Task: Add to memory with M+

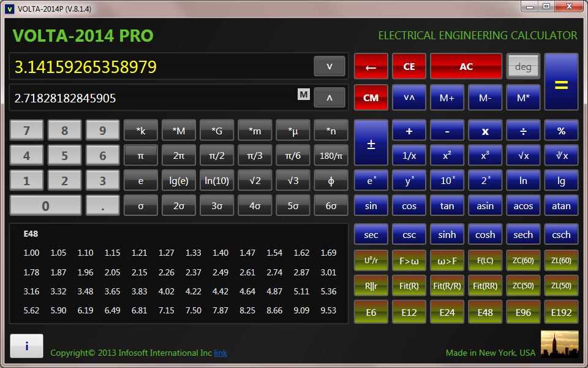Action: point(447,98)
